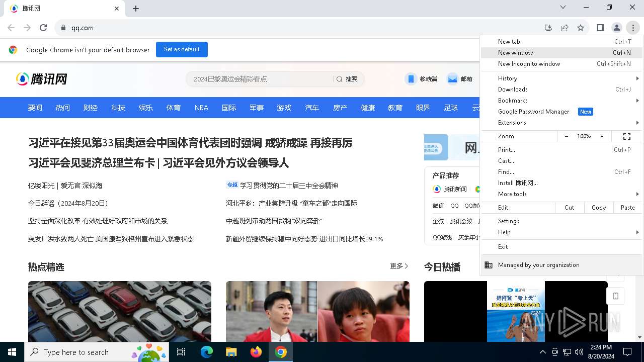Open the notification center icon
The height and width of the screenshot is (362, 644).
click(627, 352)
